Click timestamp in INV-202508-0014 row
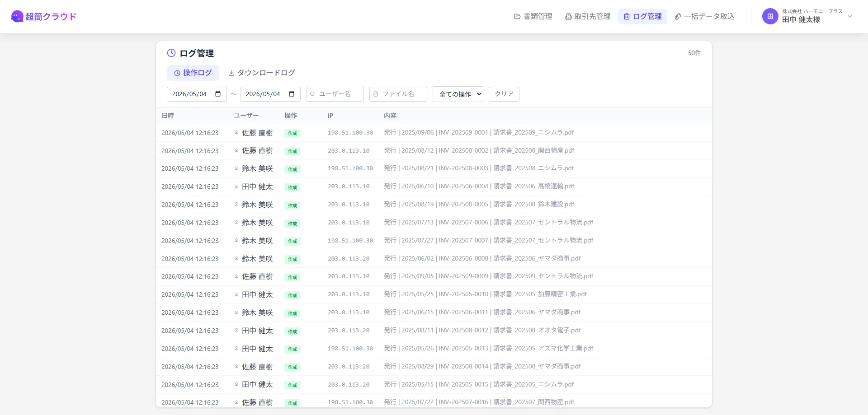 tap(190, 367)
